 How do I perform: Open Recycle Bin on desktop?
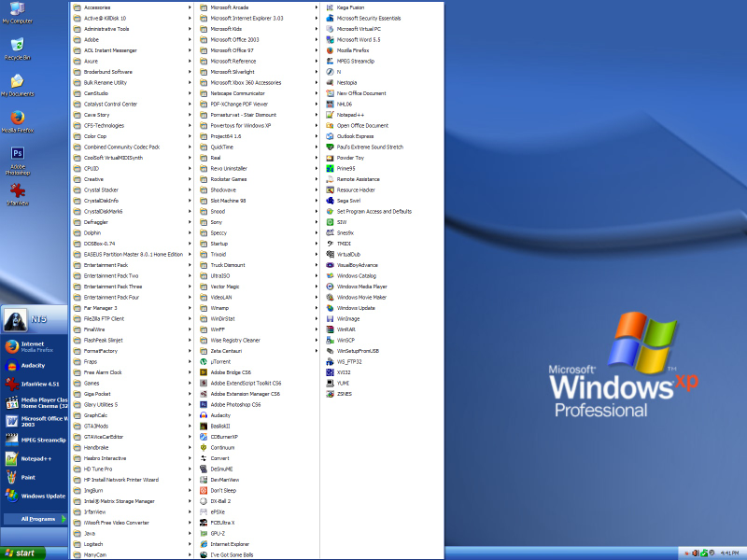(17, 49)
